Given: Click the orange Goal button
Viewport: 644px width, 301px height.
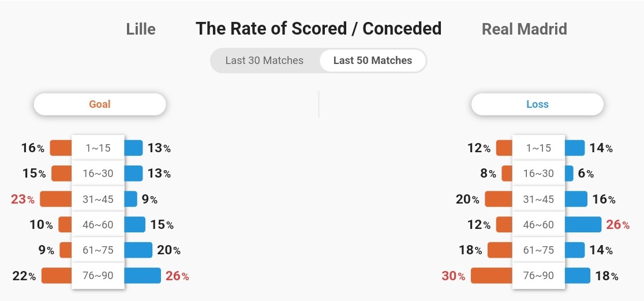Looking at the screenshot, I should pos(100,104).
